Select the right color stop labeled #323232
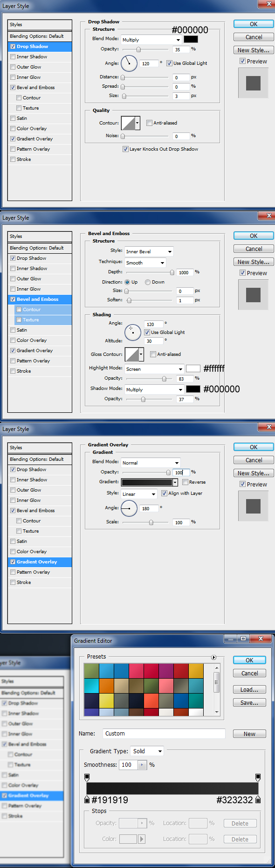The height and width of the screenshot is (868, 275). tap(258, 799)
